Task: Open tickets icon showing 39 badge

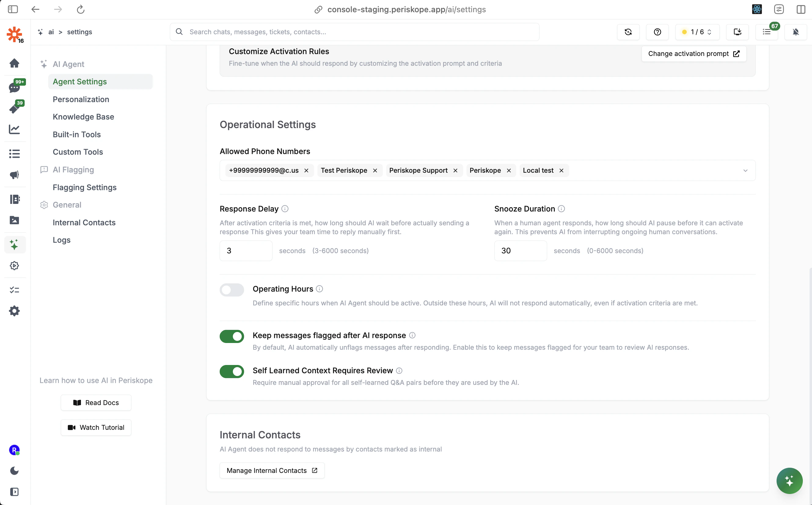Action: click(15, 108)
